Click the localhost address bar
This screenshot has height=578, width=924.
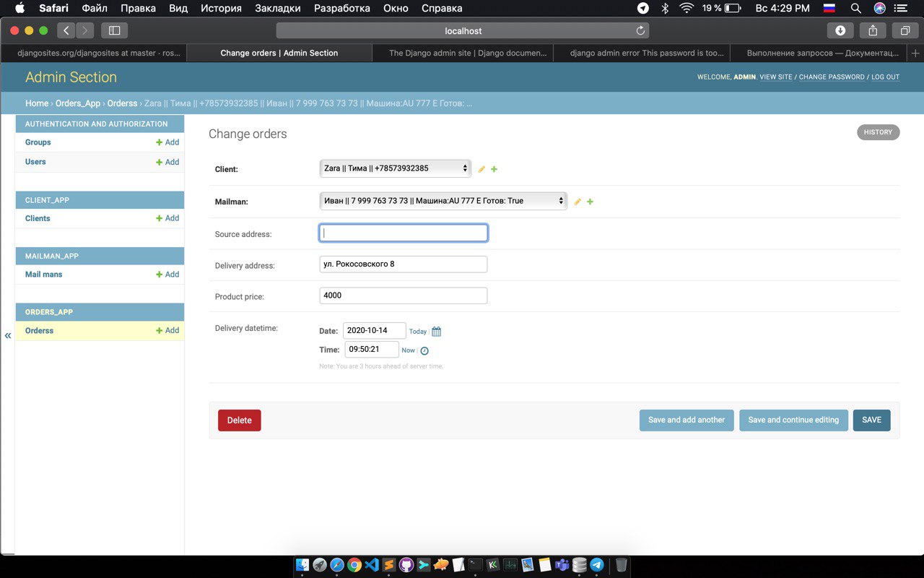(x=463, y=31)
